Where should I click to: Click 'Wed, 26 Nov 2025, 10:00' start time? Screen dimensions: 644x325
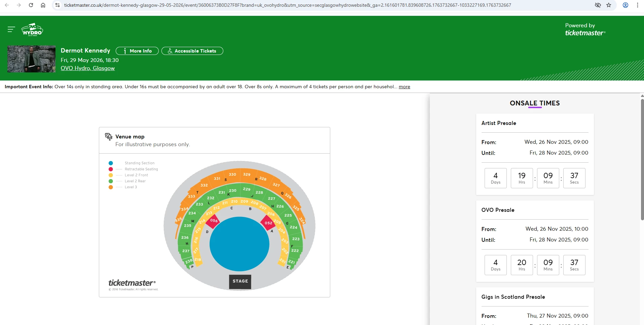point(557,229)
